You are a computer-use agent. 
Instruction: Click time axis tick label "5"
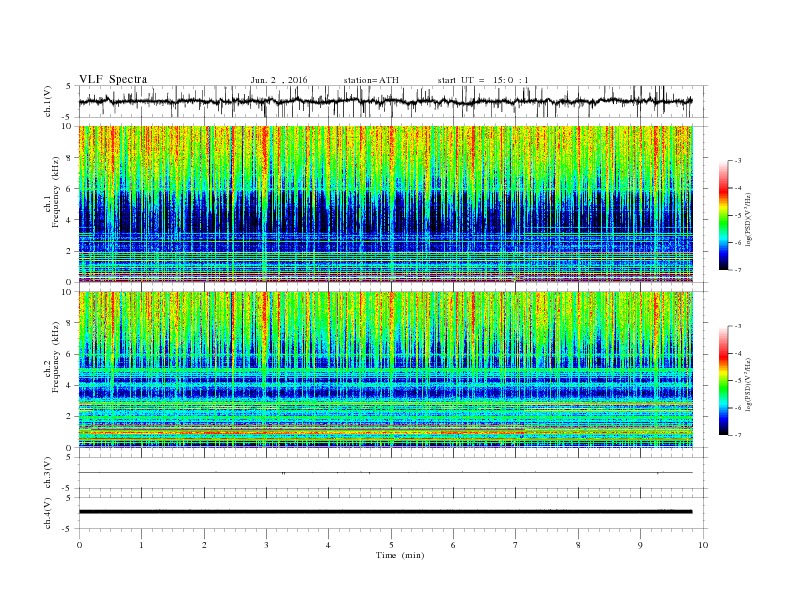[391, 545]
